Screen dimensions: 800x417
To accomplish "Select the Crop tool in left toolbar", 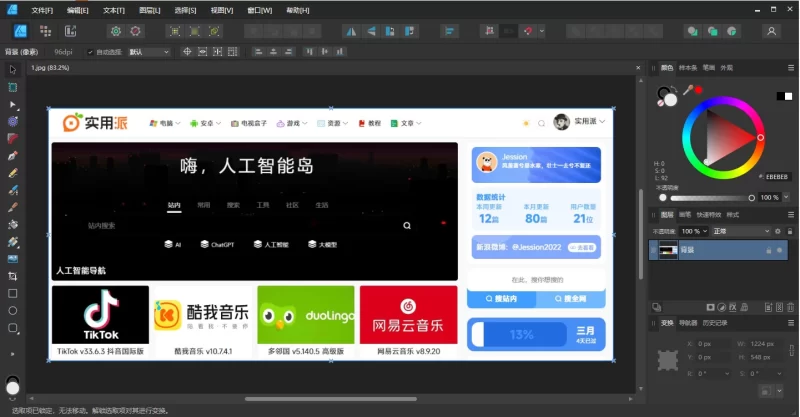I will pyautogui.click(x=13, y=276).
